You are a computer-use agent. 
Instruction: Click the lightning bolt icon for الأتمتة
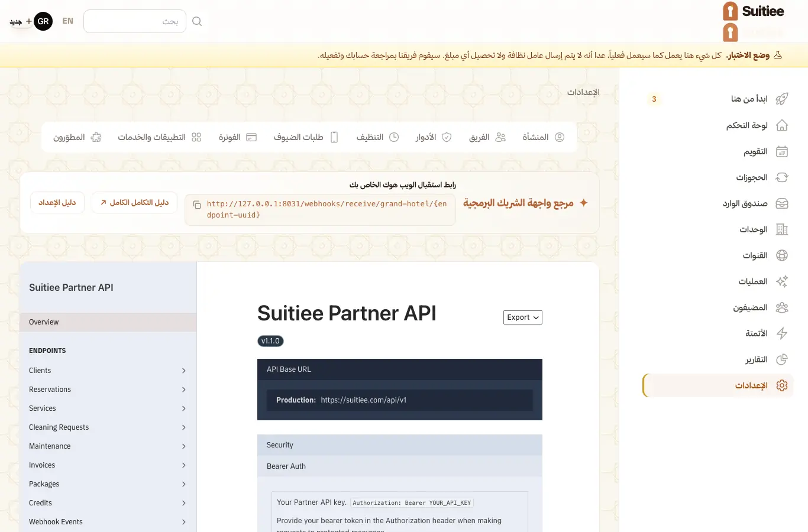[781, 333]
